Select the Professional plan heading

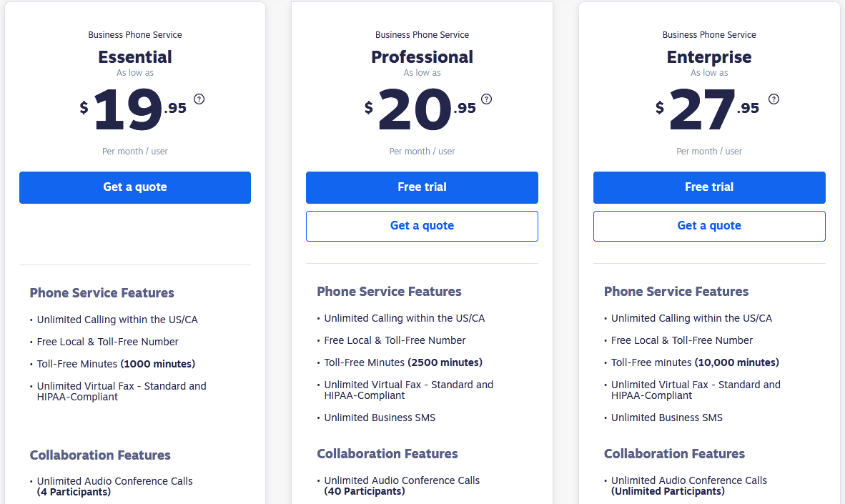pyautogui.click(x=422, y=57)
